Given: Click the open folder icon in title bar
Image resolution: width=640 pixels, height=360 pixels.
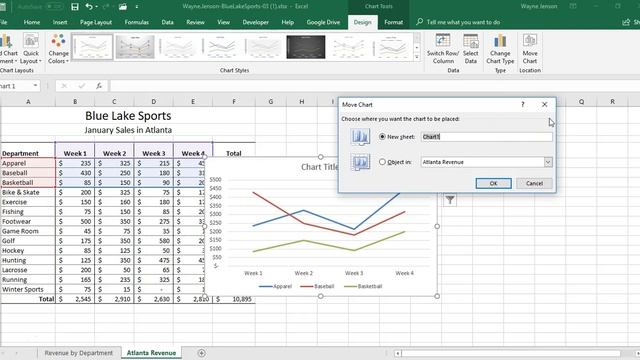Looking at the screenshot, I should (x=122, y=7).
